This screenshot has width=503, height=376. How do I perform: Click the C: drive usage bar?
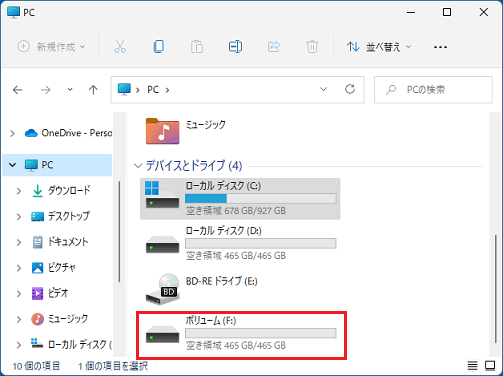pos(260,199)
